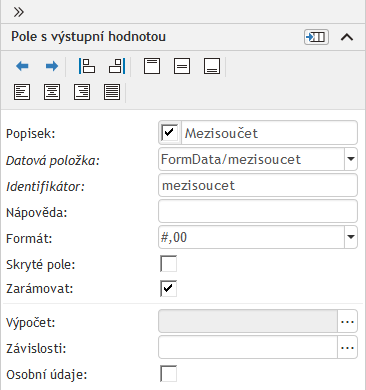Open Výpočet editor via ellipsis button
Viewport: 366px width, 390px height.
[347, 322]
